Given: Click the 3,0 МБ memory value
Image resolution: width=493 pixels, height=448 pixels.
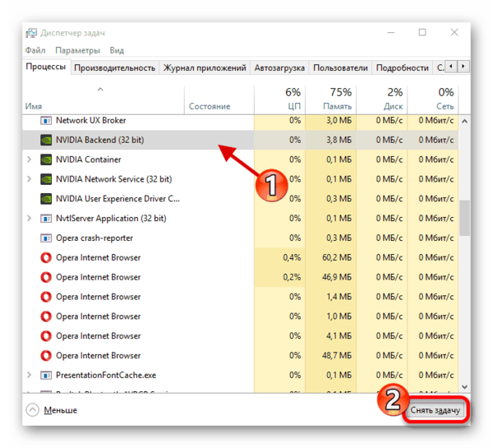Looking at the screenshot, I should (339, 121).
